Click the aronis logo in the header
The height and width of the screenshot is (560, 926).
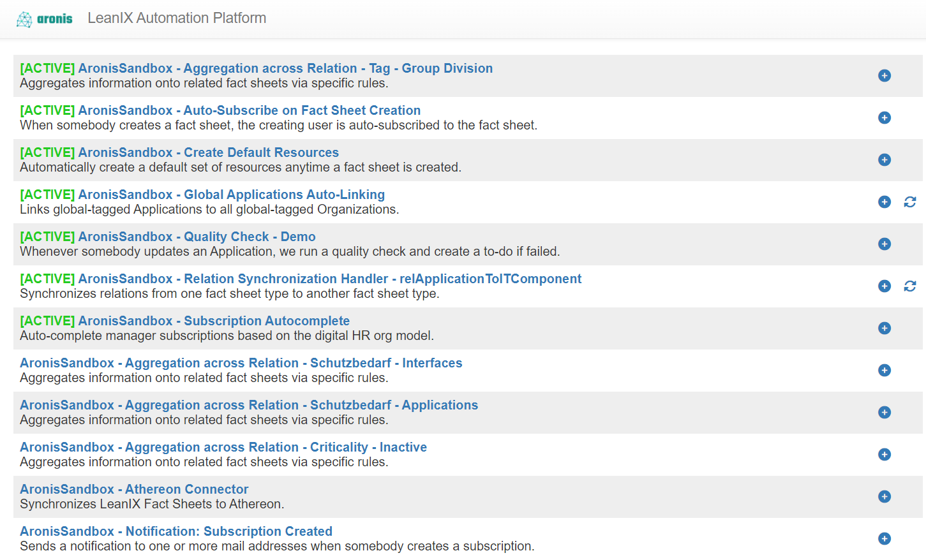44,19
